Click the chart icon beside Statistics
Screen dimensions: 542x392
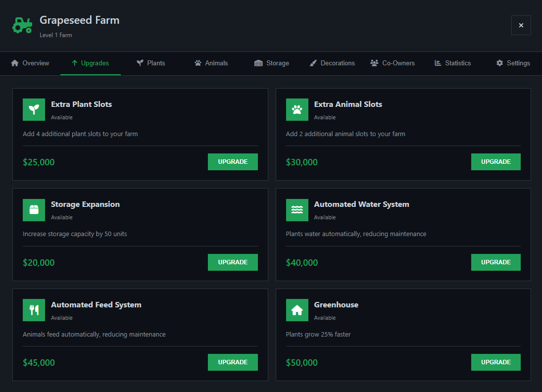[438, 63]
